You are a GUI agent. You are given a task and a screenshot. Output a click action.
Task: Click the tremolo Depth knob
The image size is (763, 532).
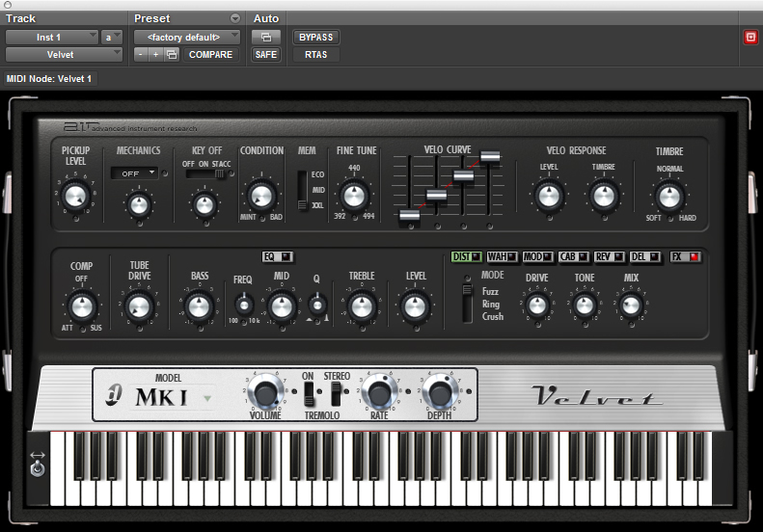pos(440,392)
